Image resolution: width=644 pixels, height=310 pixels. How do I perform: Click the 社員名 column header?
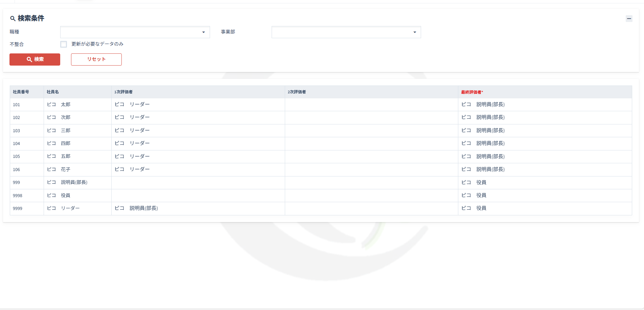pyautogui.click(x=53, y=92)
